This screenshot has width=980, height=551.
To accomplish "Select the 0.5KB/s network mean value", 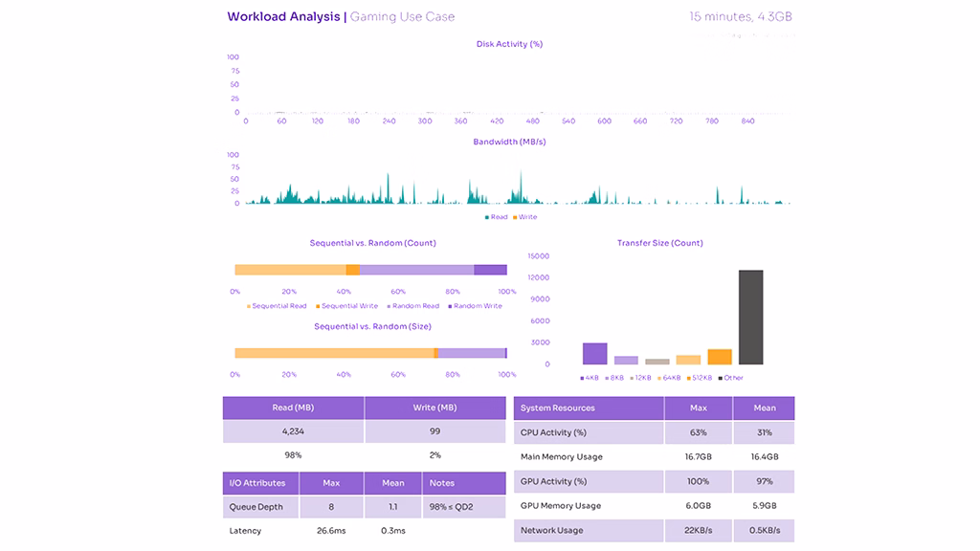I will pyautogui.click(x=765, y=530).
